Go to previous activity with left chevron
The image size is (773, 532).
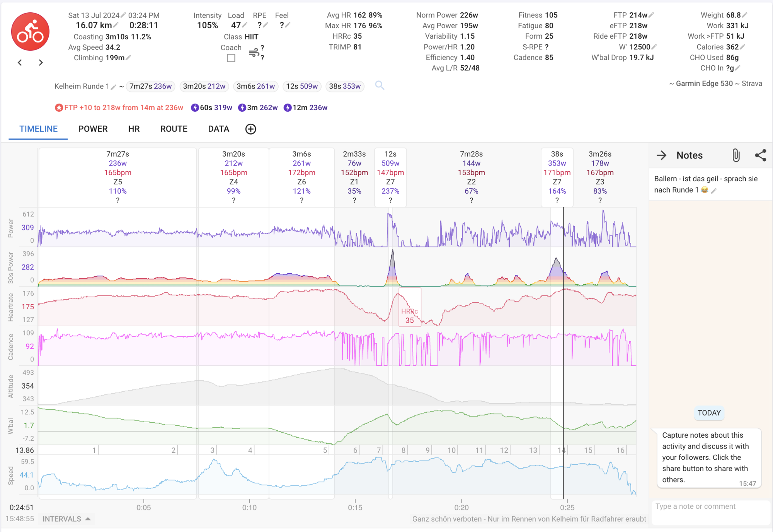pos(20,63)
